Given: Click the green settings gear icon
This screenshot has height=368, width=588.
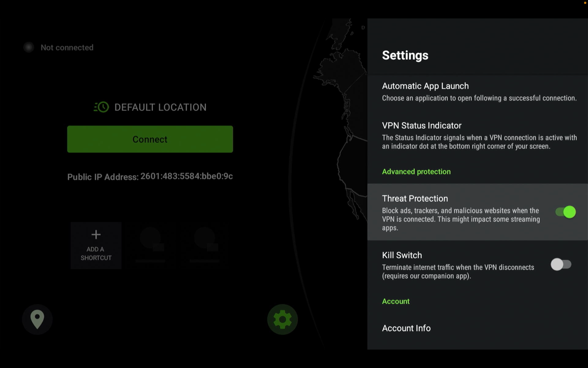Looking at the screenshot, I should pos(282,319).
